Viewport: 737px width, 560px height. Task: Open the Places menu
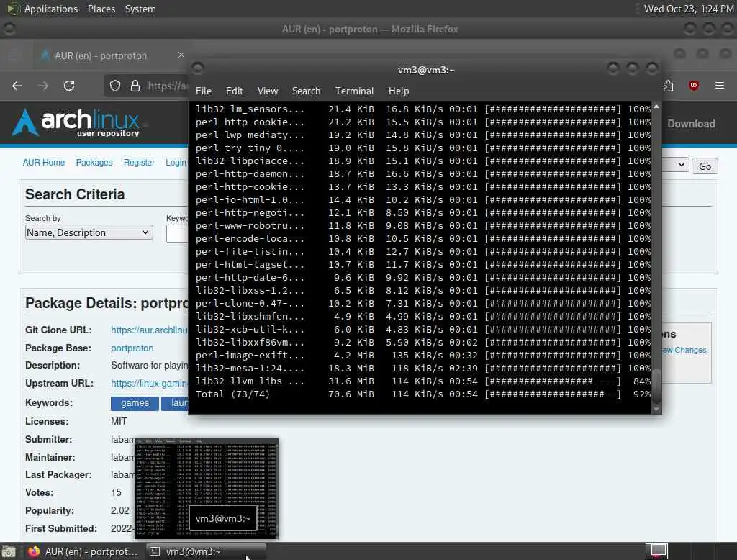(x=101, y=9)
